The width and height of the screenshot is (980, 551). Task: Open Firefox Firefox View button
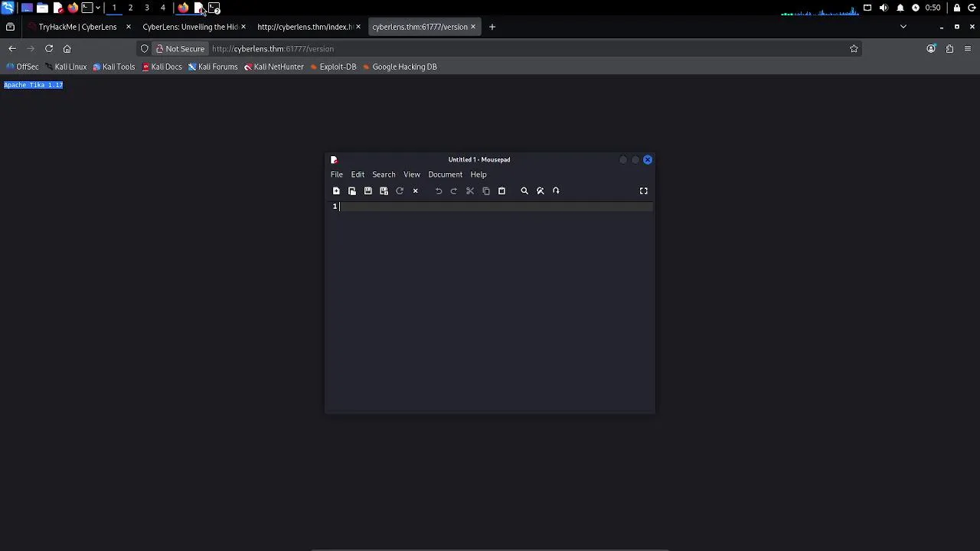(x=10, y=27)
